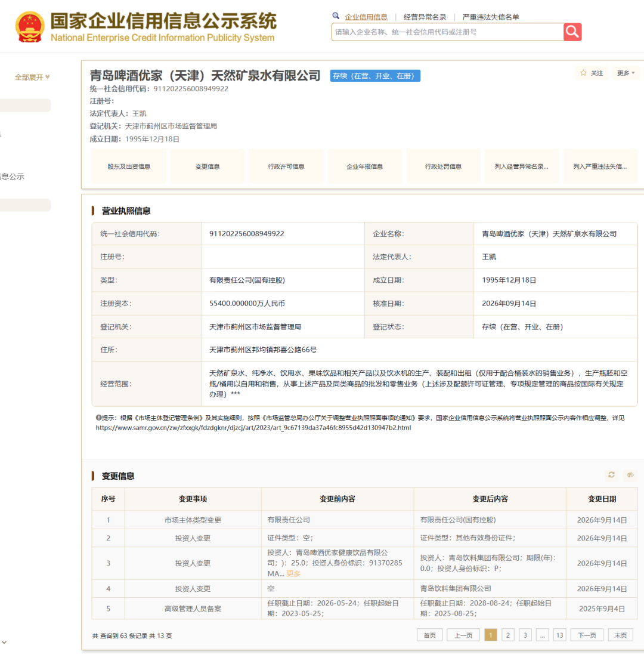Switch to 经营异常名录 search tab
644x667 pixels.
[425, 17]
